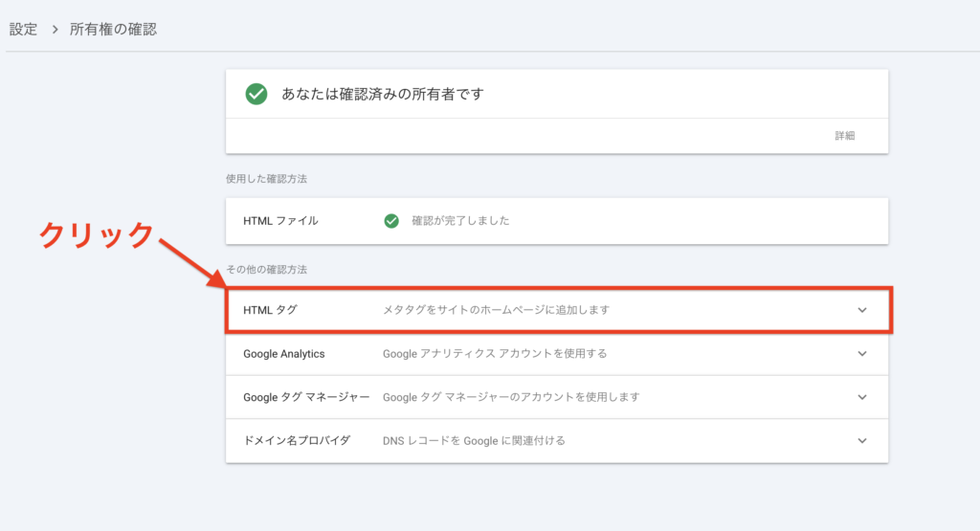Screen dimensions: 980x531
Task: Select 所有権の確認 breadcrumb item
Action: (113, 30)
